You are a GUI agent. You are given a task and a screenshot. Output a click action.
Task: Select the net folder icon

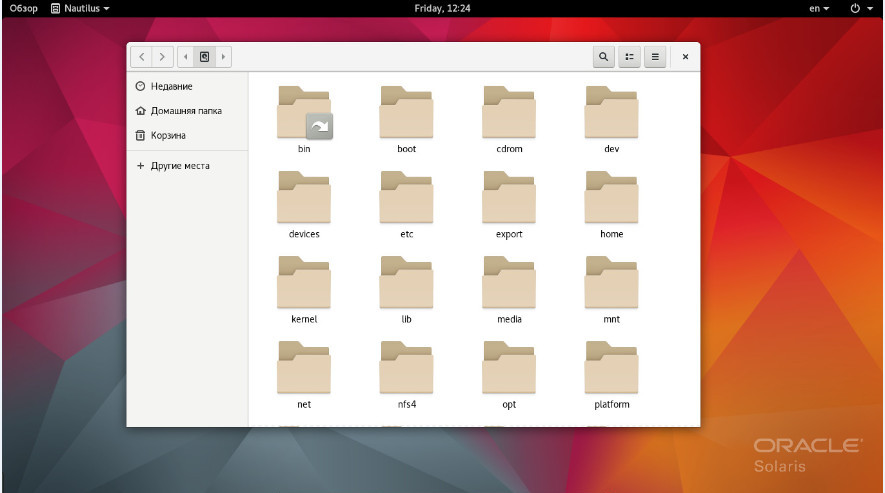(x=304, y=368)
